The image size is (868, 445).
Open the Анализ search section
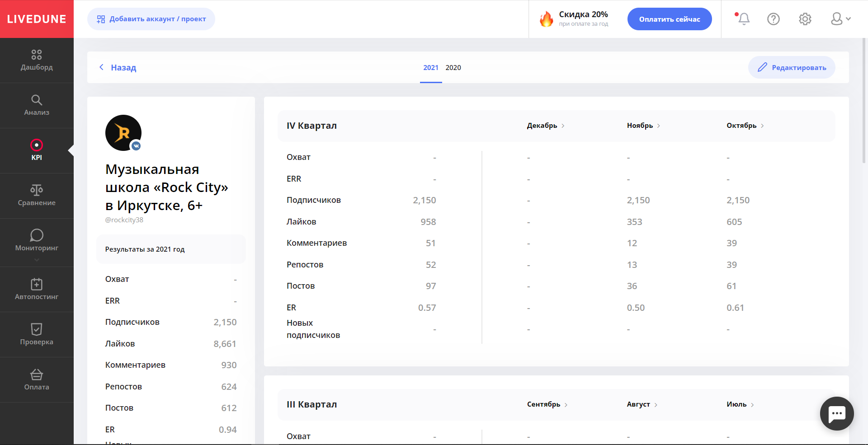37,106
